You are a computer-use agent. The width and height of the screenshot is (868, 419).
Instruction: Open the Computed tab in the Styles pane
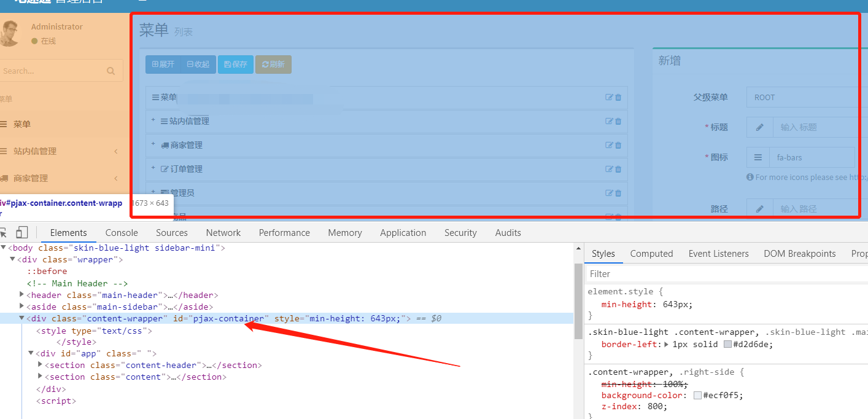(651, 253)
